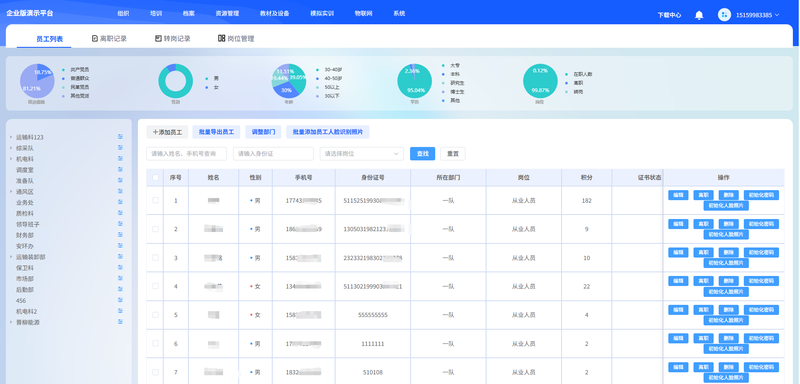Screen dimensions: 800x384
Task: Open 下载中心 download center link
Action: click(669, 15)
